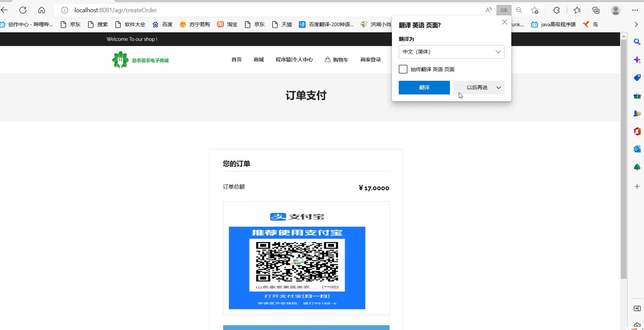Go back using the browser back arrow
Screen dimensions: 644x330
click(4, 10)
